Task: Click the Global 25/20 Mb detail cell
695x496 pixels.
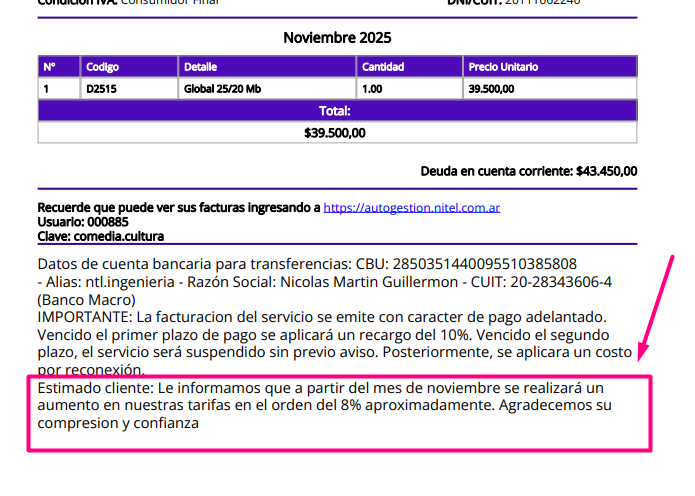Action: 222,88
